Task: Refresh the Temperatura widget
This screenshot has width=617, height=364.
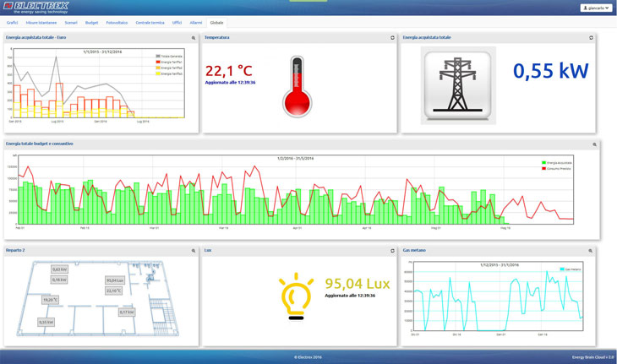Action: click(392, 38)
